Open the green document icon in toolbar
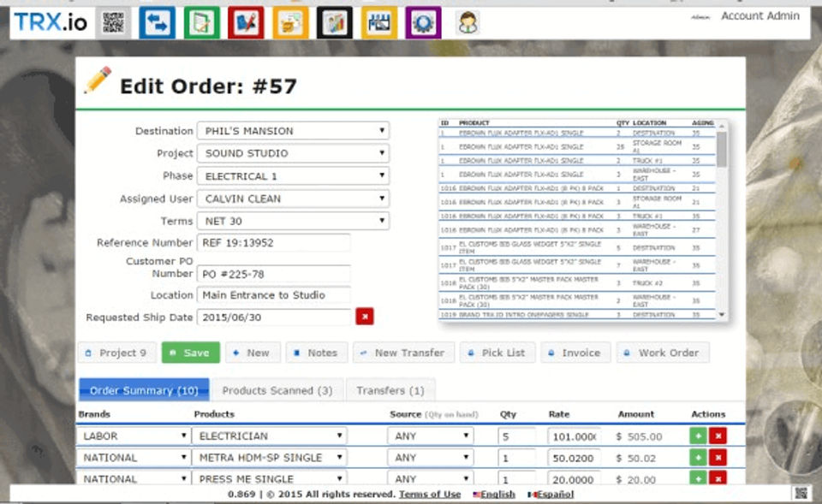This screenshot has width=822, height=504. 202,22
